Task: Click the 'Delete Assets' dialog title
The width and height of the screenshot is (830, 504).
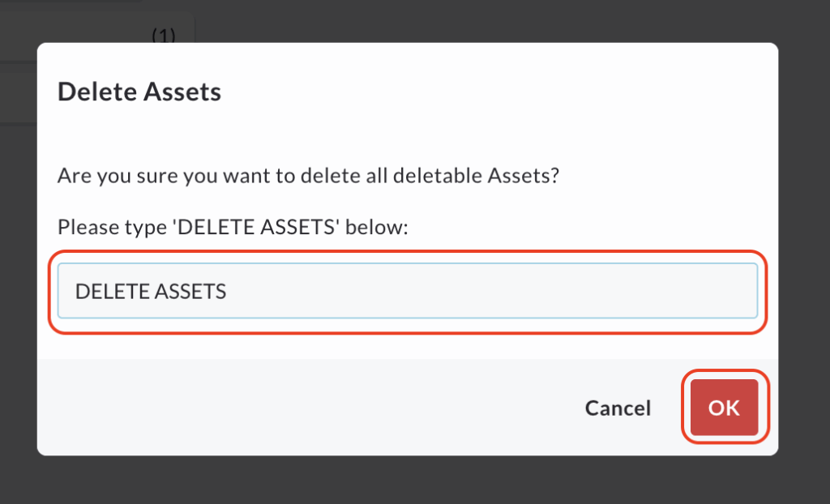Action: pyautogui.click(x=139, y=92)
